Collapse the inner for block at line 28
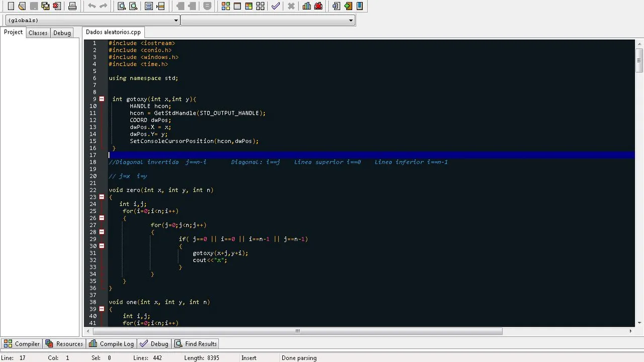The height and width of the screenshot is (362, 644). tap(102, 232)
